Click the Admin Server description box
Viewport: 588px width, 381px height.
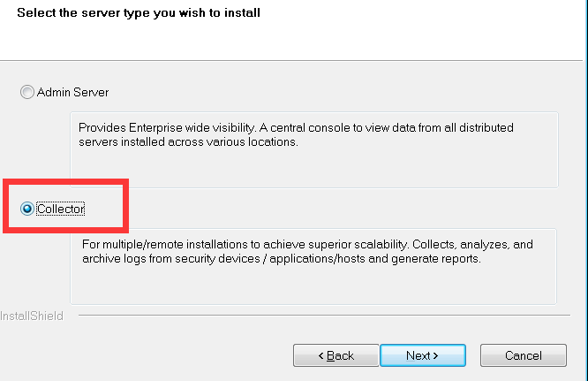coord(314,149)
